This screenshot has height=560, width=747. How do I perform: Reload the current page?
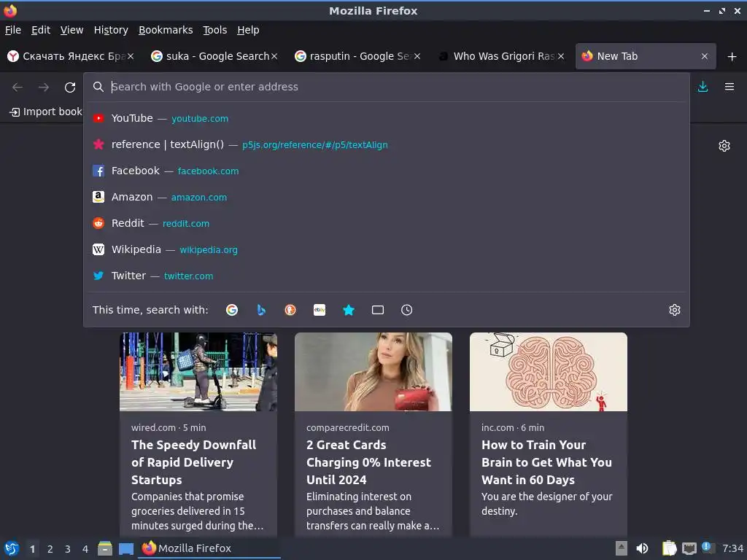tap(70, 87)
